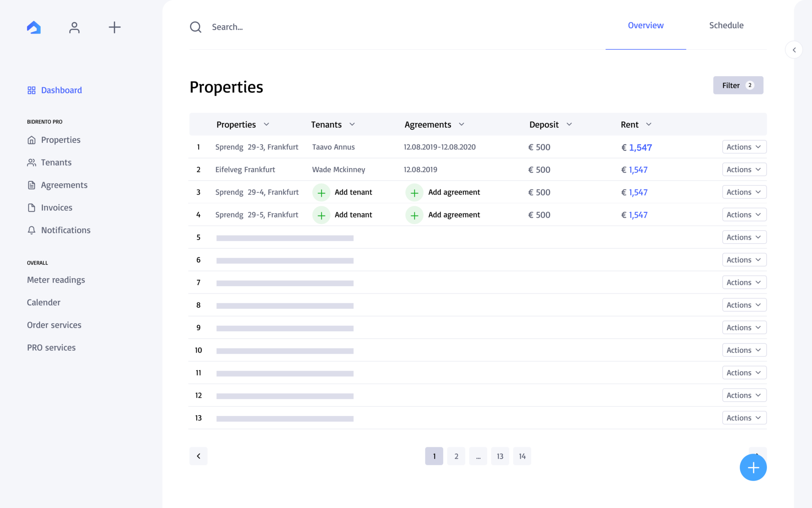812x508 pixels.
Task: Open the Filter button with badge 2
Action: tap(737, 85)
